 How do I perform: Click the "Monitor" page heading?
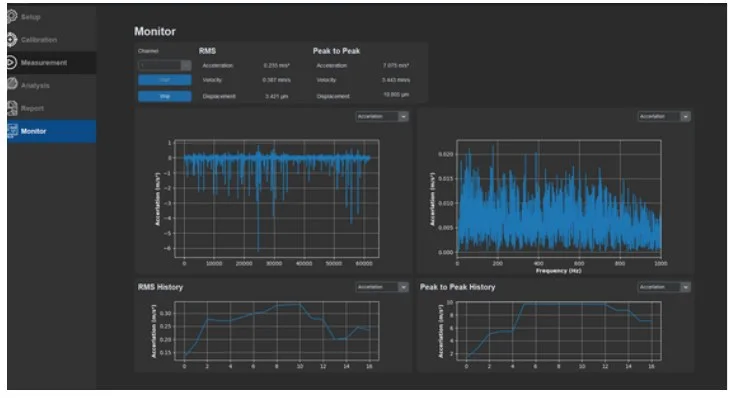click(155, 31)
